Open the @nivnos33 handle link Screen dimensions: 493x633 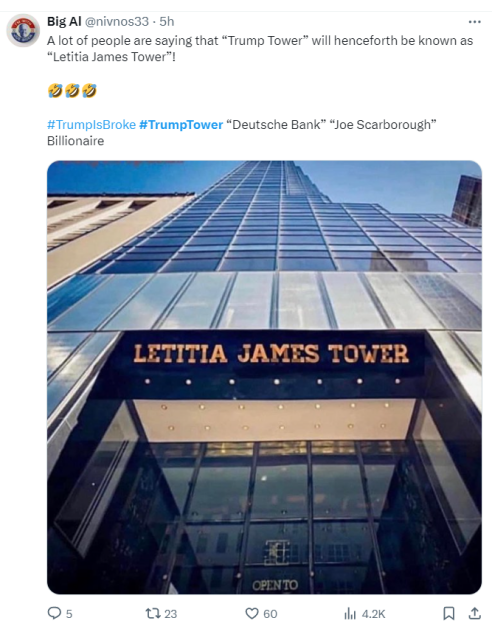click(117, 21)
